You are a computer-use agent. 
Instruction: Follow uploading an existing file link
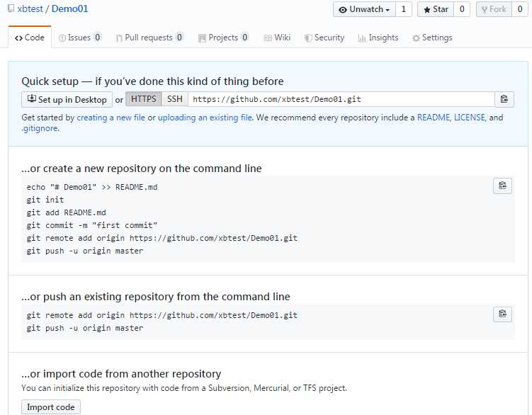pyautogui.click(x=205, y=118)
